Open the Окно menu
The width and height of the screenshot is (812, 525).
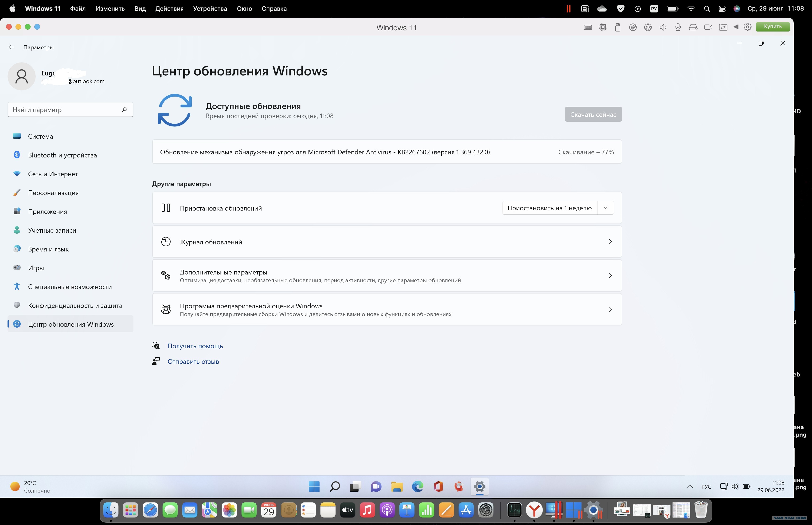(244, 8)
